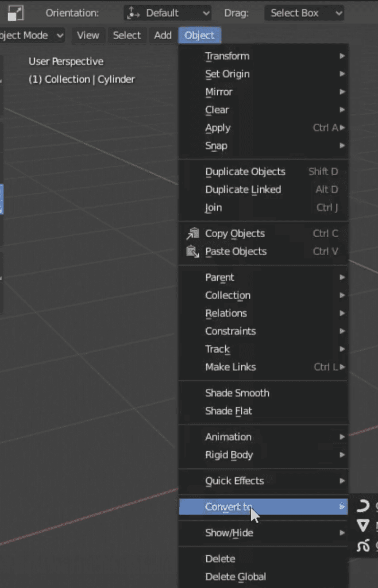Open the Drag Select Box dropdown
Screen dimensions: 378x588
point(304,13)
